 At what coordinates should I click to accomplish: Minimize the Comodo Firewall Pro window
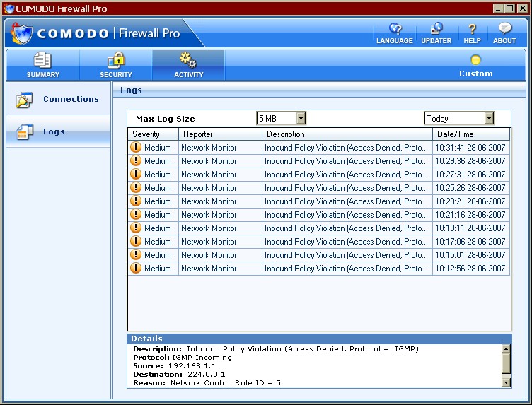tap(498, 8)
